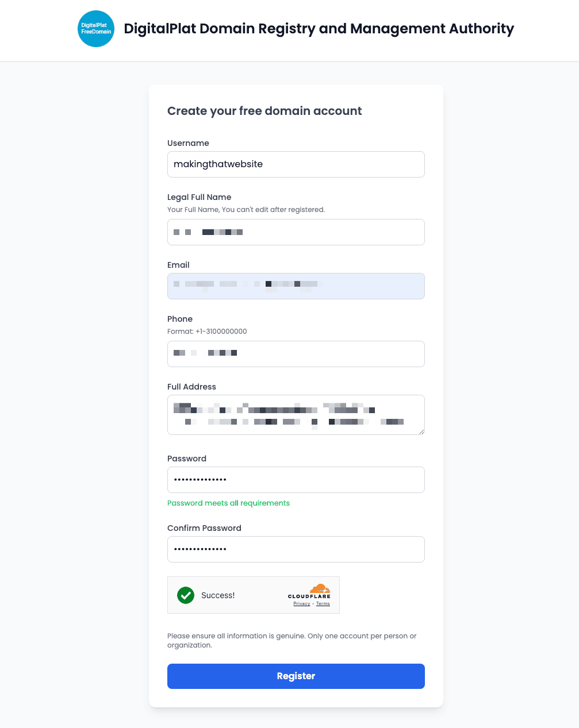Click the Cloudflare logo in the widget
Screen dimensions: 579x728
[x=310, y=591]
